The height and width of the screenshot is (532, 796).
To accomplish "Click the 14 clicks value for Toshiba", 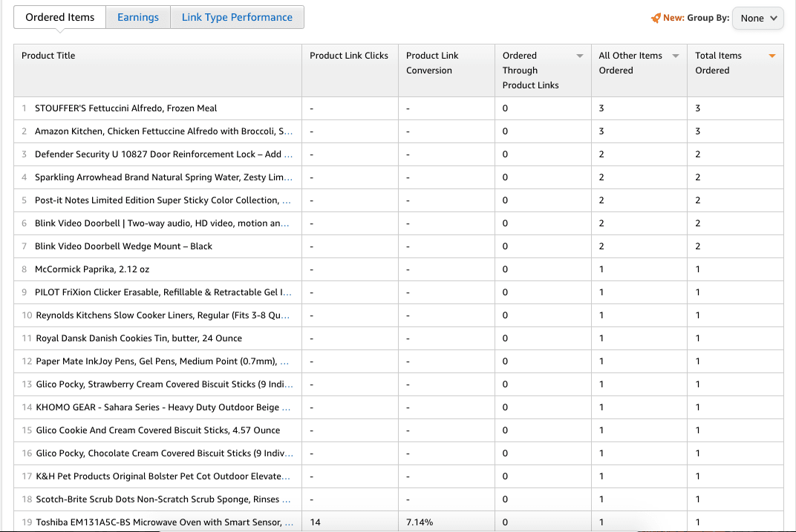I will pos(315,522).
